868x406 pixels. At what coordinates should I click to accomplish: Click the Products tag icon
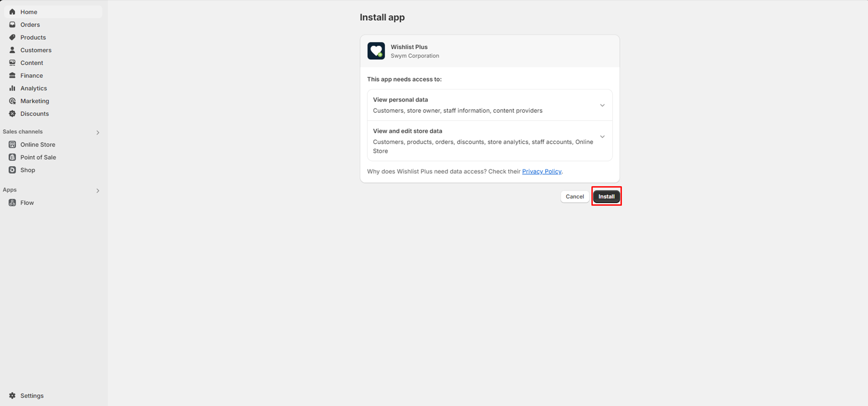coord(12,38)
